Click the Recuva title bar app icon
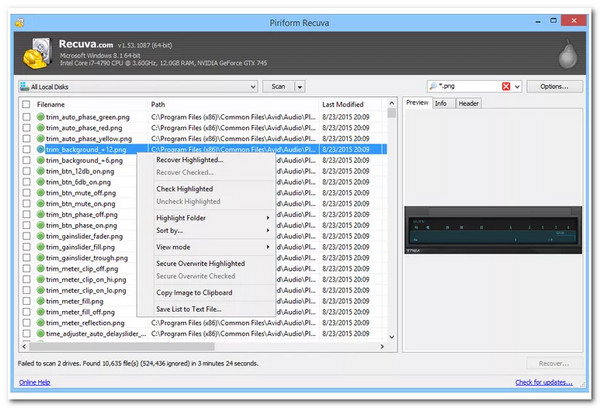Screen dimensions: 600x408 (x=20, y=23)
